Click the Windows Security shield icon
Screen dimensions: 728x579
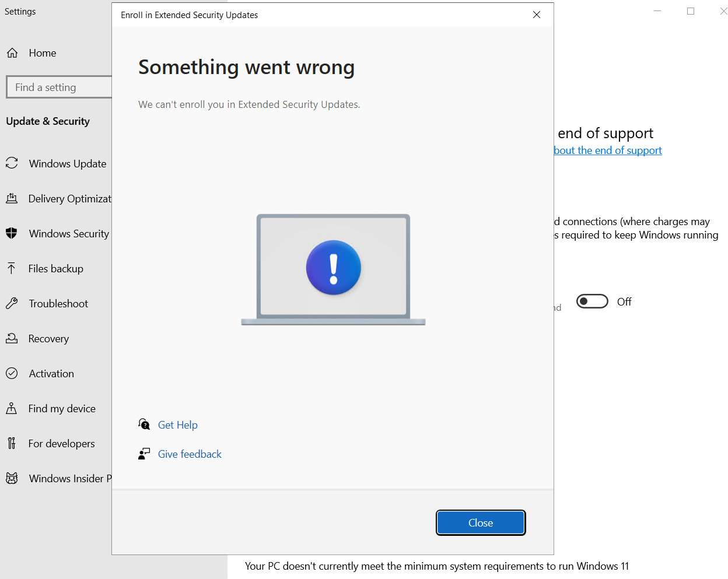(12, 233)
